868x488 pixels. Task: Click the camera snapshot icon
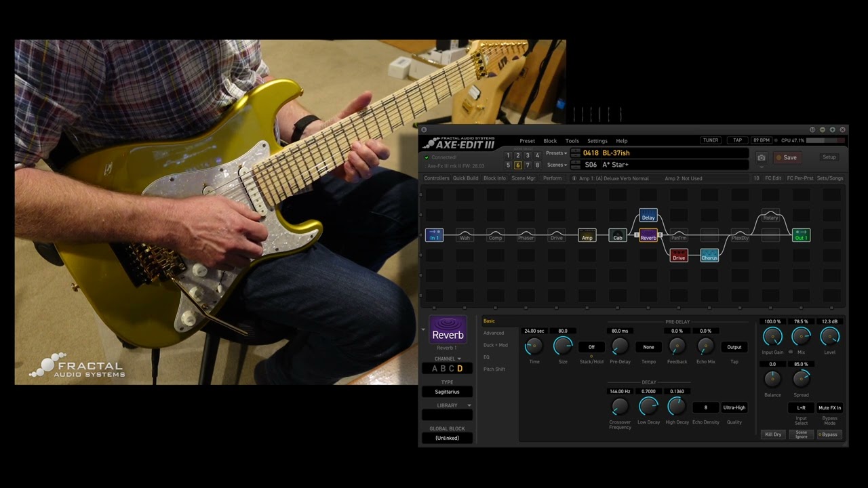coord(762,157)
